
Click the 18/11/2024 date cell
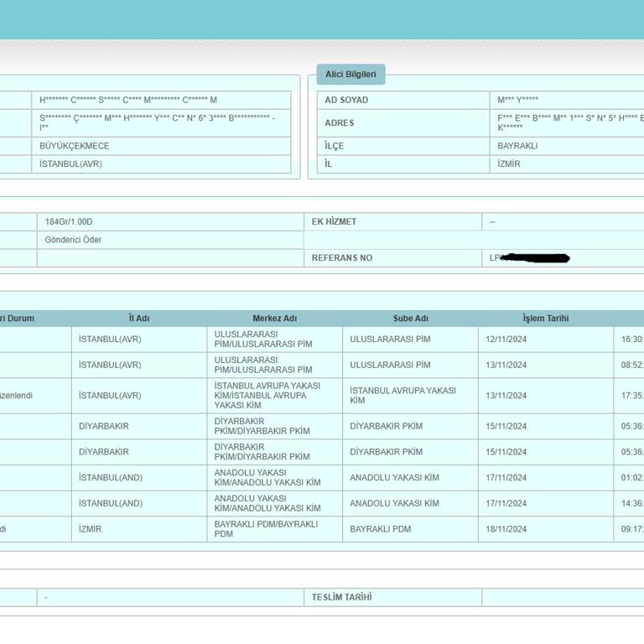pos(546,529)
